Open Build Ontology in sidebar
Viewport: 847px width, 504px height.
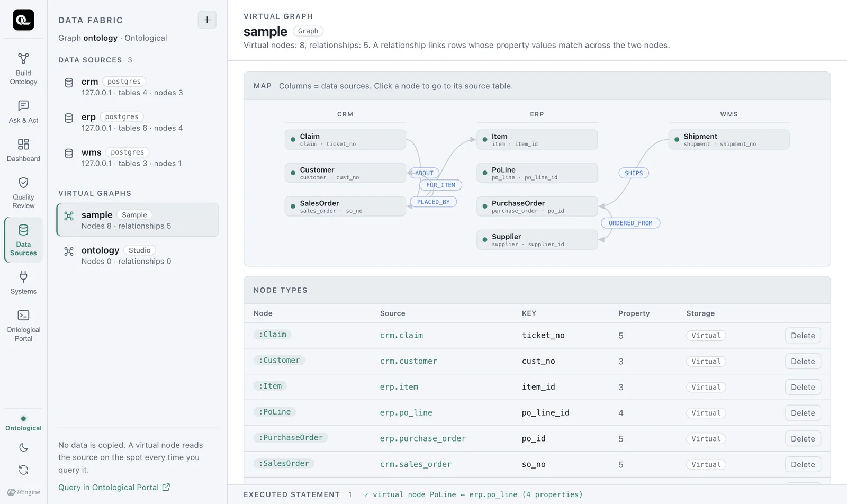tap(23, 69)
